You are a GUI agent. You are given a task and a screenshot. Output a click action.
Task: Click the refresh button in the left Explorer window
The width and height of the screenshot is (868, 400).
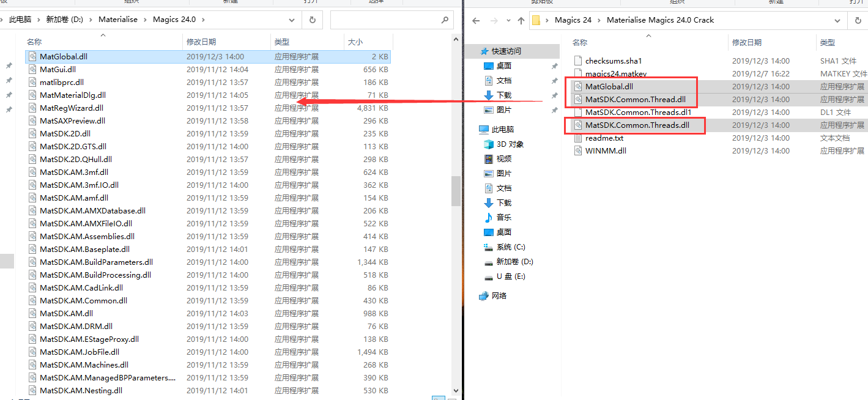pos(312,20)
